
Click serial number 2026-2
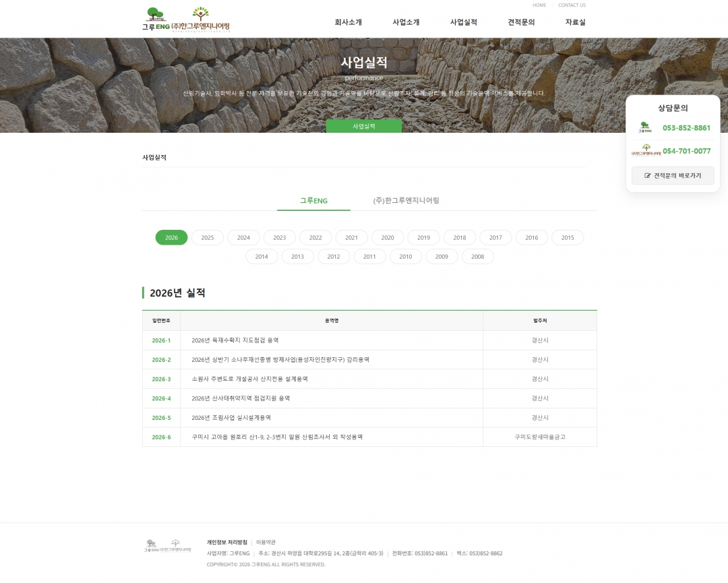(x=161, y=360)
